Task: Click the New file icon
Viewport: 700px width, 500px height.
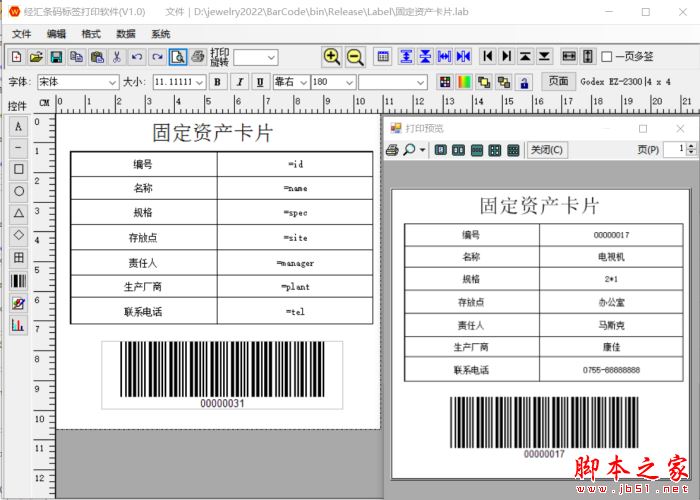Action: 17,57
